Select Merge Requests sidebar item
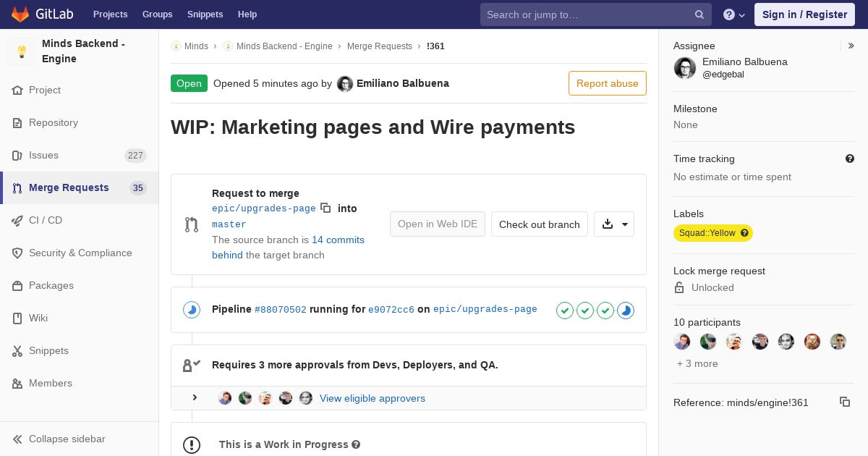The image size is (868, 456). pyautogui.click(x=79, y=187)
